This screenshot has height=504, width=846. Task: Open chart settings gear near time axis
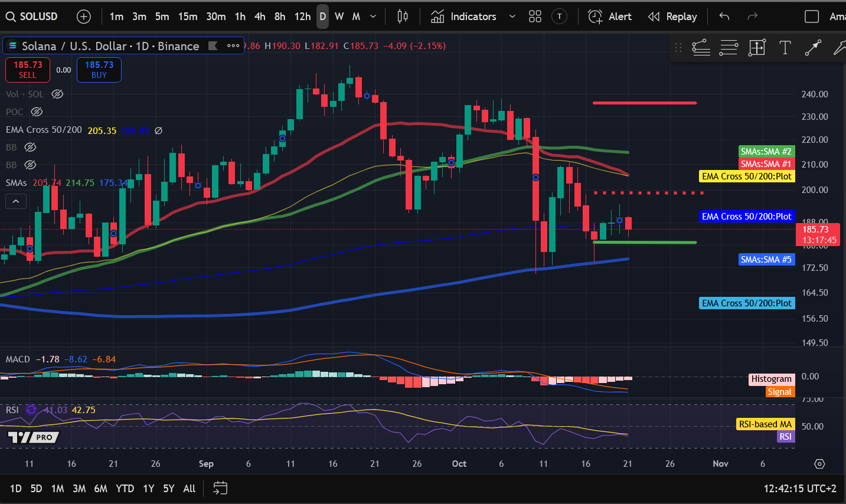tap(819, 464)
